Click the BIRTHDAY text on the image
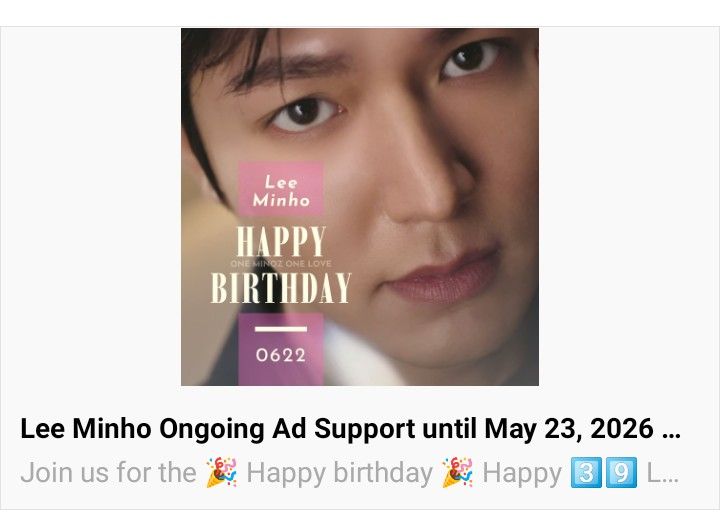Viewport: 720px width, 520px height. click(x=281, y=288)
